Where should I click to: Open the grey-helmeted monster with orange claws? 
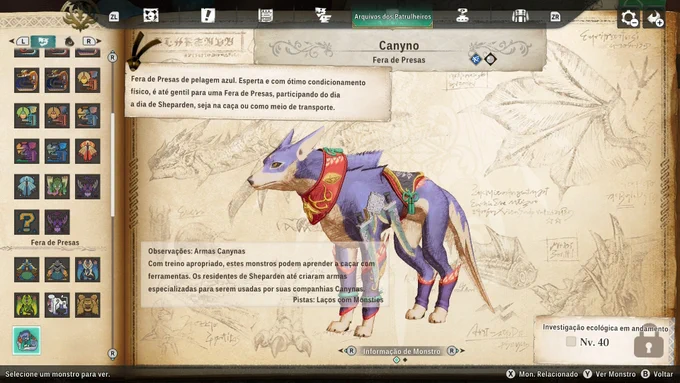tap(57, 269)
